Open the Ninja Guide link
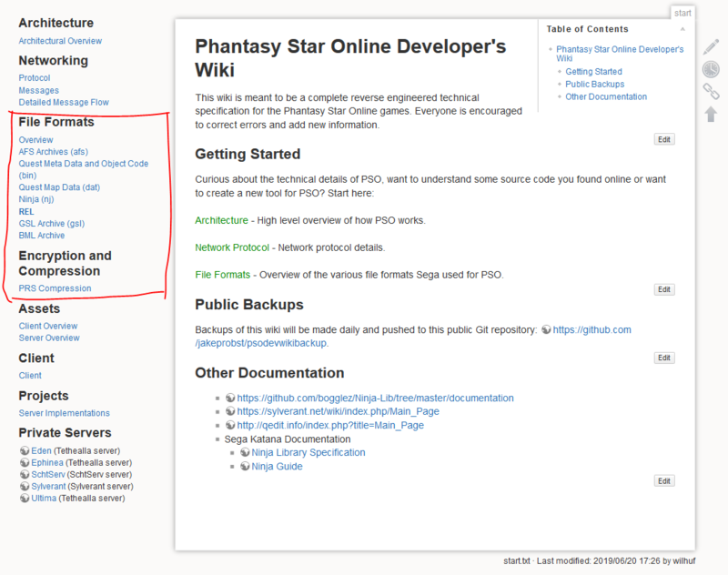 (277, 467)
